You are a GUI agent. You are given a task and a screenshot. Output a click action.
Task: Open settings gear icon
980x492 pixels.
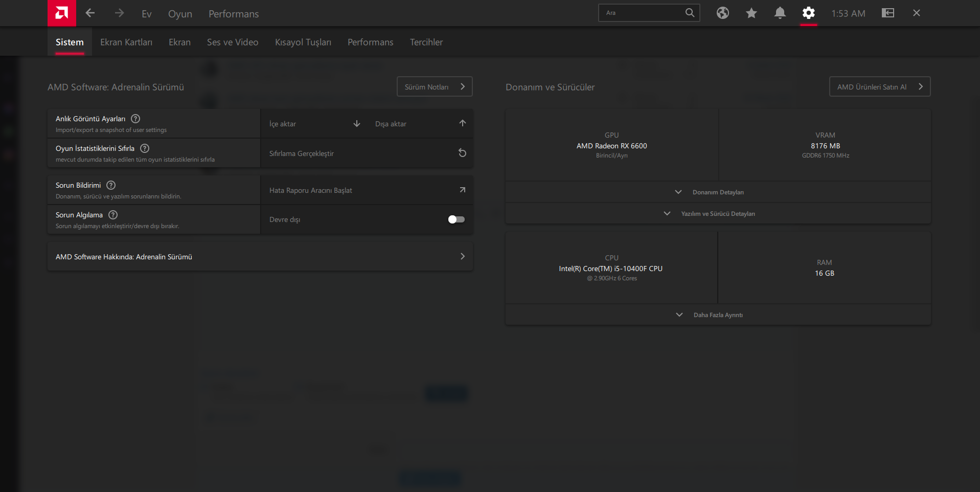808,13
